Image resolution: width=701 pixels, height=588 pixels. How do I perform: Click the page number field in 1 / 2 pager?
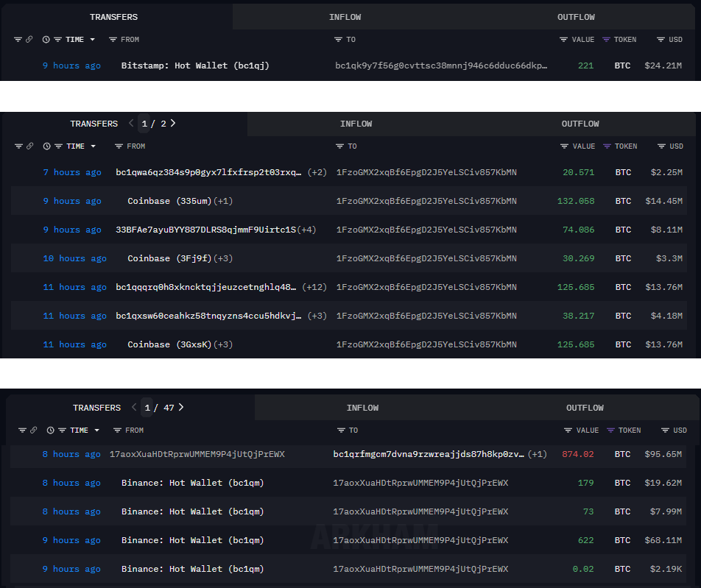144,124
